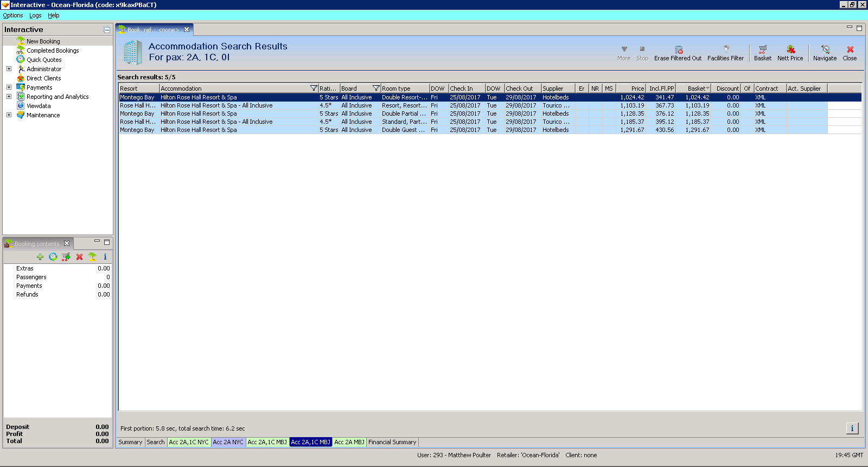The width and height of the screenshot is (868, 467).
Task: Click the red X delete icon in Booking contents
Action: click(79, 257)
